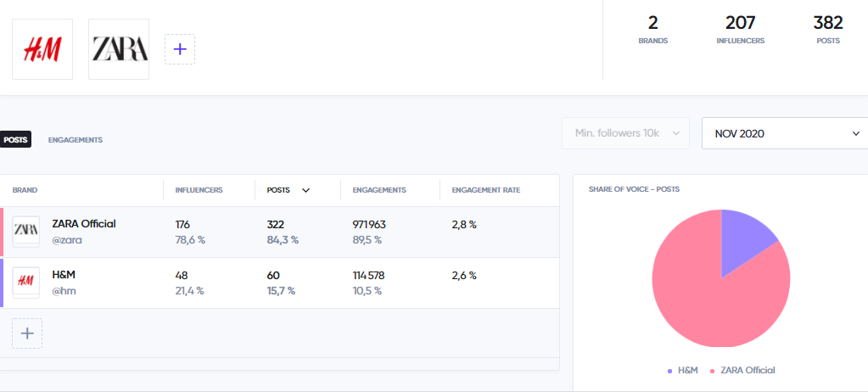Viewport: 868px width, 392px height.
Task: Add a table row with the bottom plus icon
Action: [27, 333]
